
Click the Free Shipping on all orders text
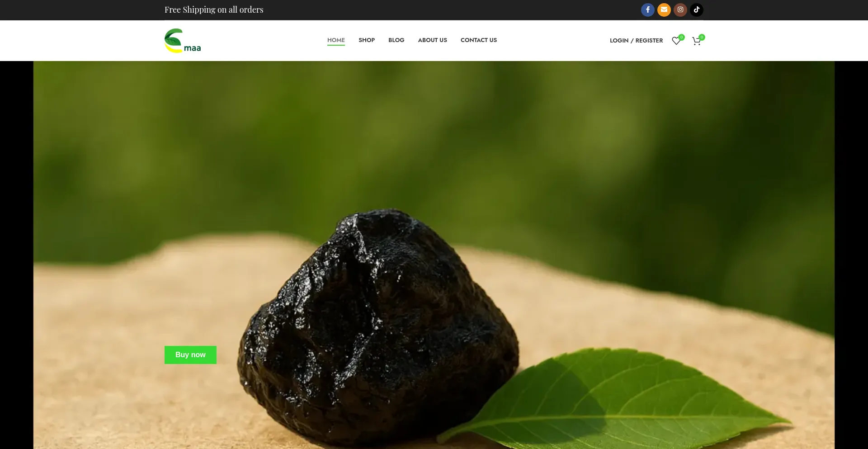(x=214, y=10)
